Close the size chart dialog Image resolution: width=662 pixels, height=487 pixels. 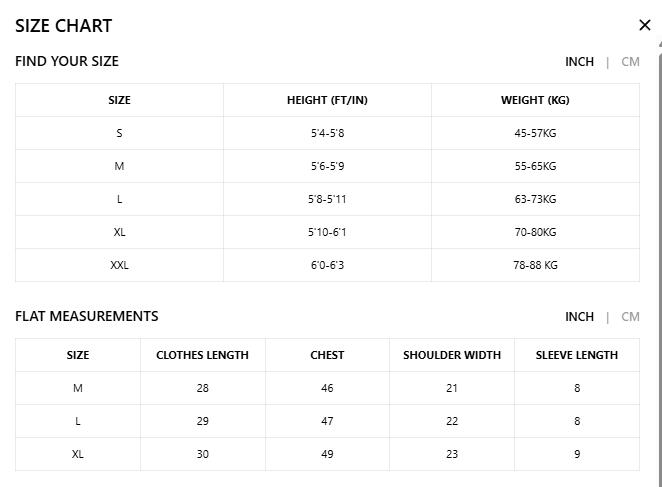click(x=645, y=25)
